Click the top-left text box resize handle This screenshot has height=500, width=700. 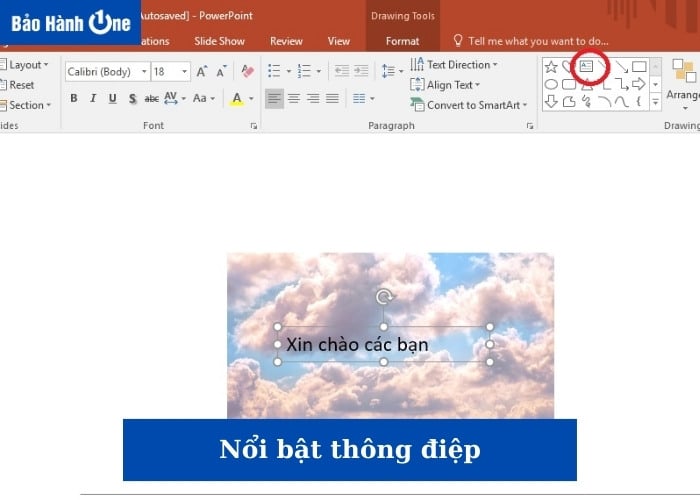[277, 327]
